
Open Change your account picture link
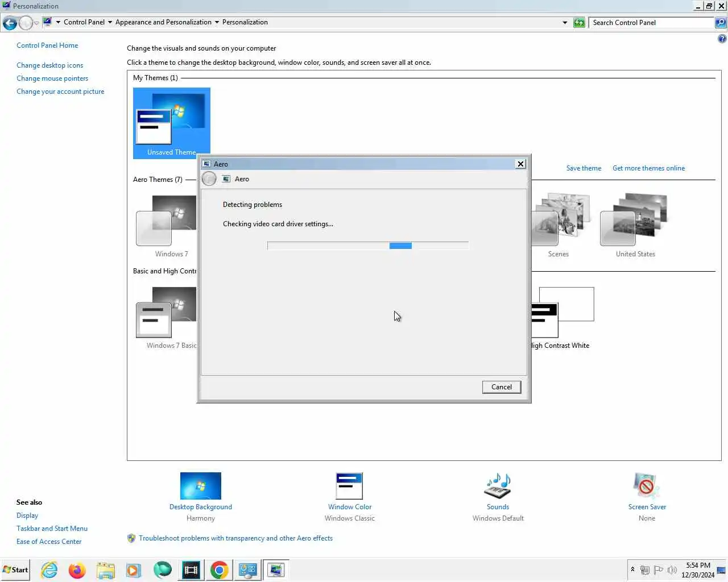pos(60,92)
